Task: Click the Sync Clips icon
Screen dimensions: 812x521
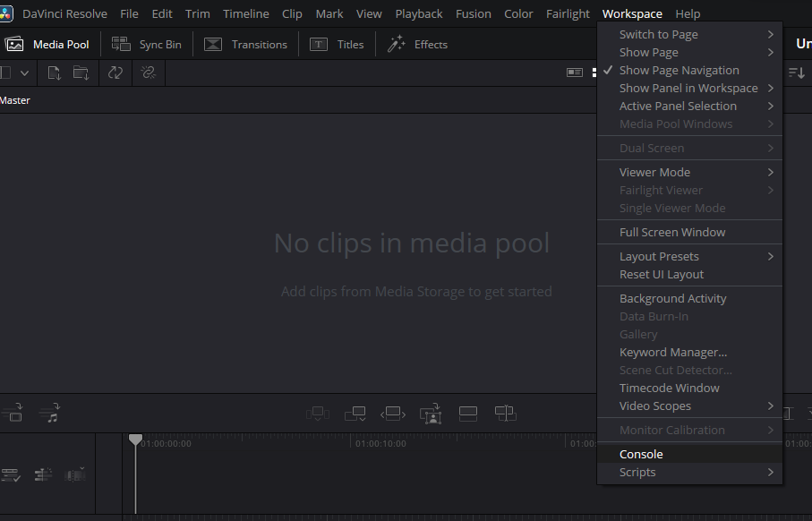Action: [x=115, y=73]
